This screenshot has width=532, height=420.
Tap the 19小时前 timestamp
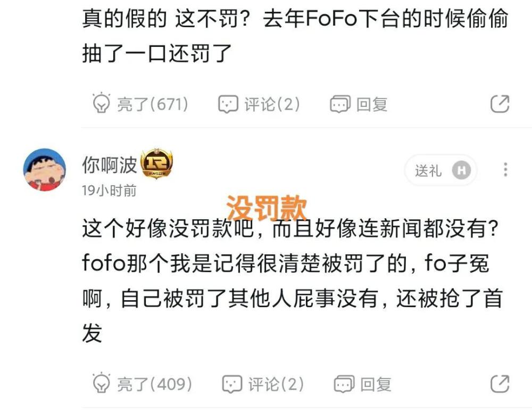click(109, 191)
